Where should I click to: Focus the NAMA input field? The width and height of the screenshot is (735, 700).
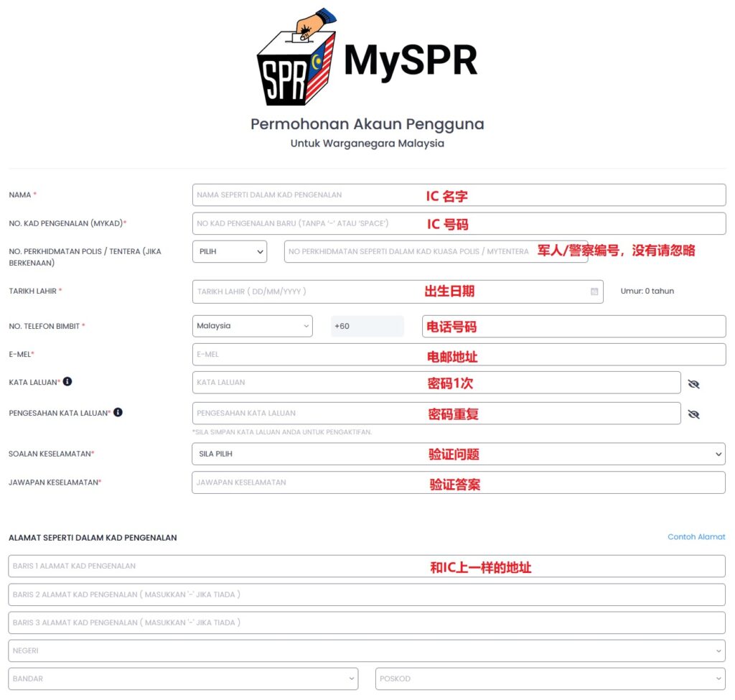point(459,195)
